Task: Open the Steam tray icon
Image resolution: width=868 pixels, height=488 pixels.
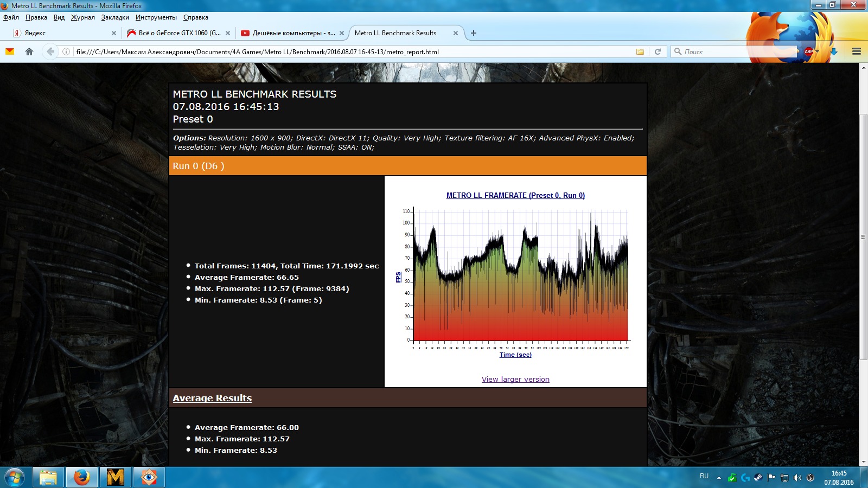Action: click(758, 478)
